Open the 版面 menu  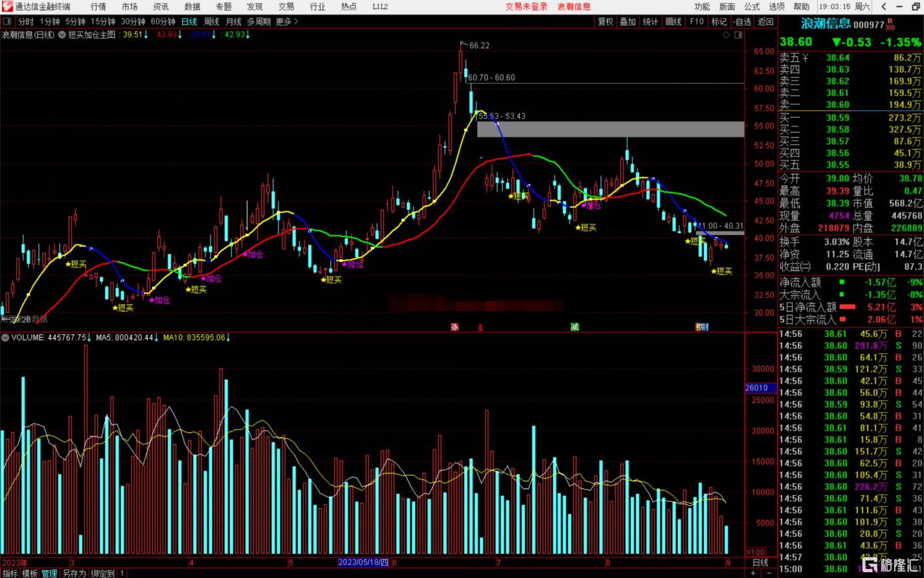tap(727, 6)
